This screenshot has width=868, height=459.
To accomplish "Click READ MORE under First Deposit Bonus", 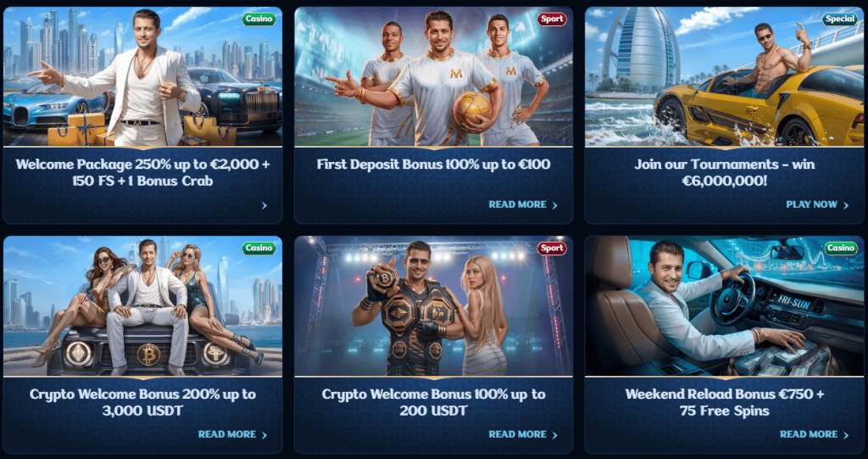I will pos(523,204).
